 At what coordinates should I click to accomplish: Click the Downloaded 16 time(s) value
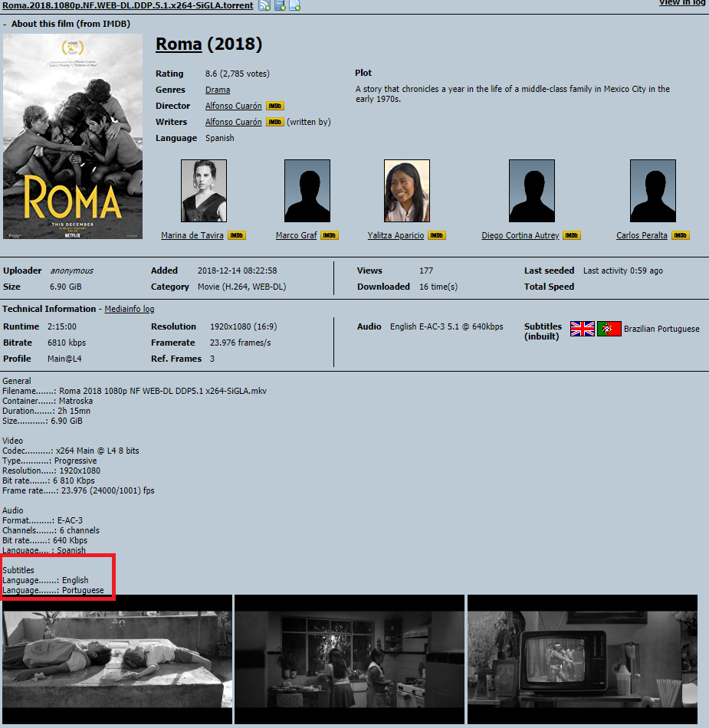click(x=438, y=287)
